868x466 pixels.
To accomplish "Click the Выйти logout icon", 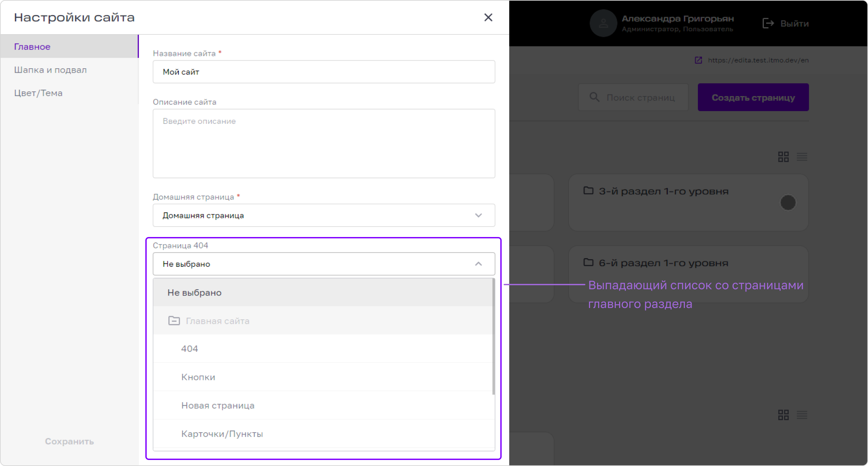I will (x=768, y=23).
